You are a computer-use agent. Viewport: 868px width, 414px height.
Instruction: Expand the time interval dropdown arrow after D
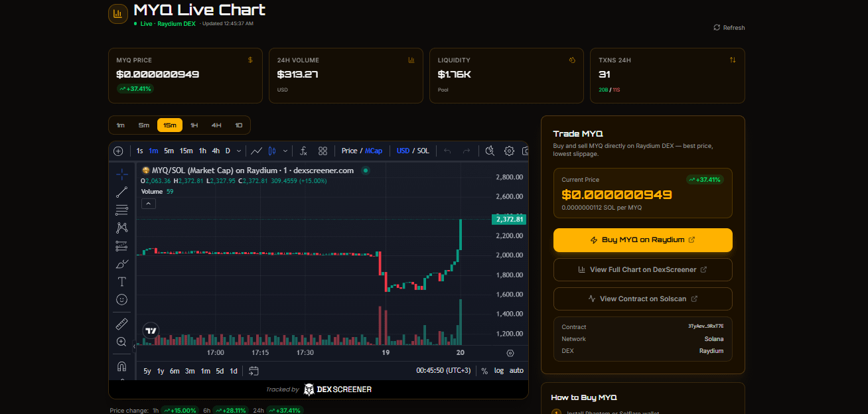[239, 151]
